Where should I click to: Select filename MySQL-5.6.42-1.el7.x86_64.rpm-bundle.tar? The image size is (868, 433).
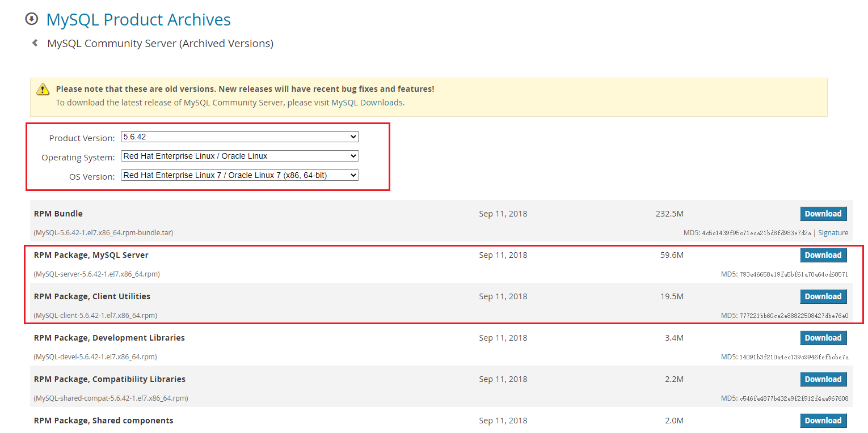coord(104,233)
